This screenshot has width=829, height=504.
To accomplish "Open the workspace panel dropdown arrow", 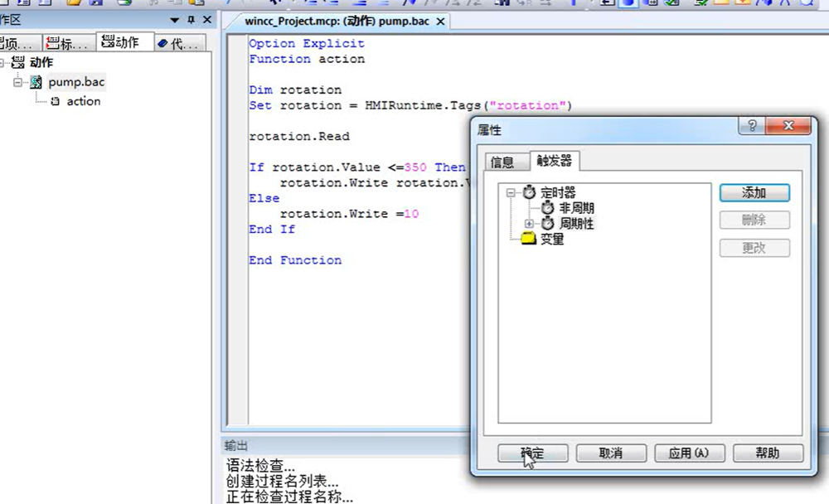I will point(174,20).
